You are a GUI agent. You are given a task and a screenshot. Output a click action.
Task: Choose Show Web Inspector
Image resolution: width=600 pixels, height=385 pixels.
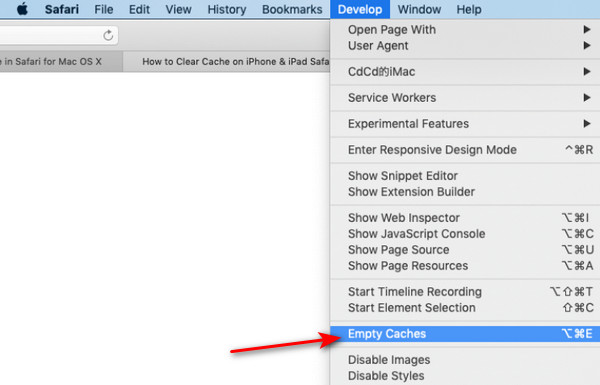point(465,218)
